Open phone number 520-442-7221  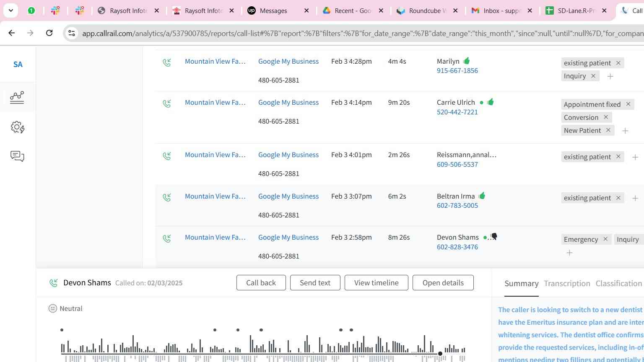click(x=457, y=112)
